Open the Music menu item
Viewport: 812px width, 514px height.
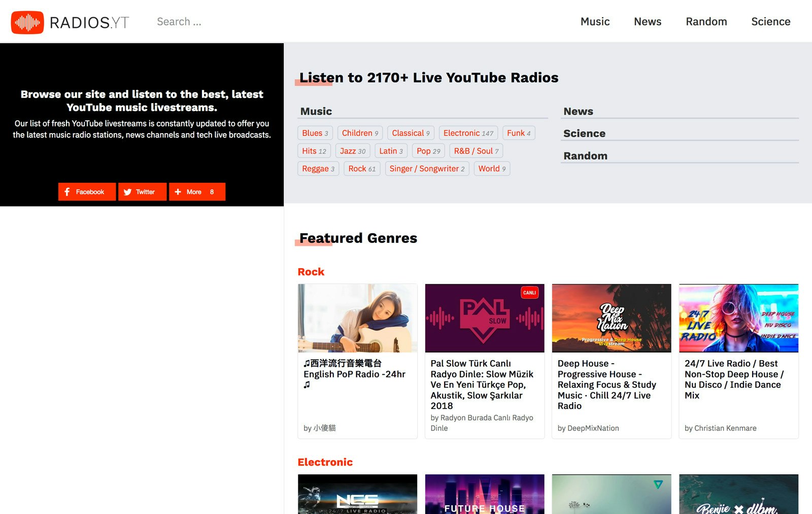pos(595,21)
